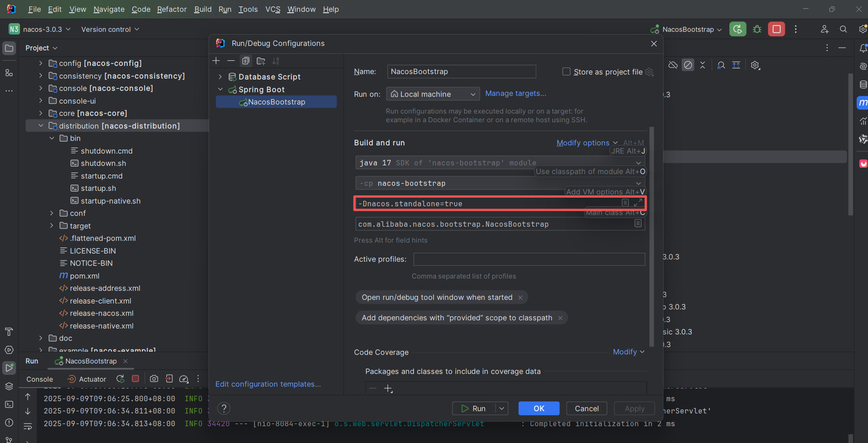Screen dimensions: 868x443
Task: Open the Version control dropdown
Action: coord(110,29)
